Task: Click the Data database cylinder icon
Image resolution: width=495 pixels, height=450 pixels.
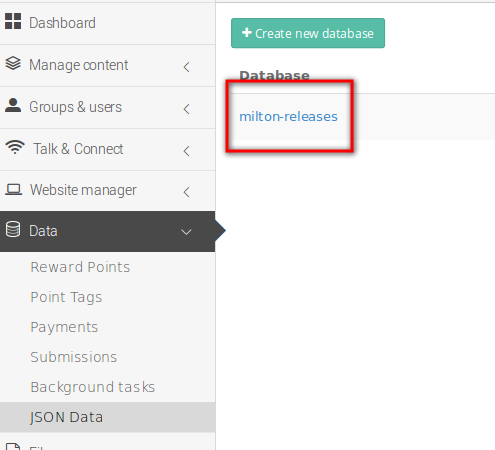Action: pos(13,229)
